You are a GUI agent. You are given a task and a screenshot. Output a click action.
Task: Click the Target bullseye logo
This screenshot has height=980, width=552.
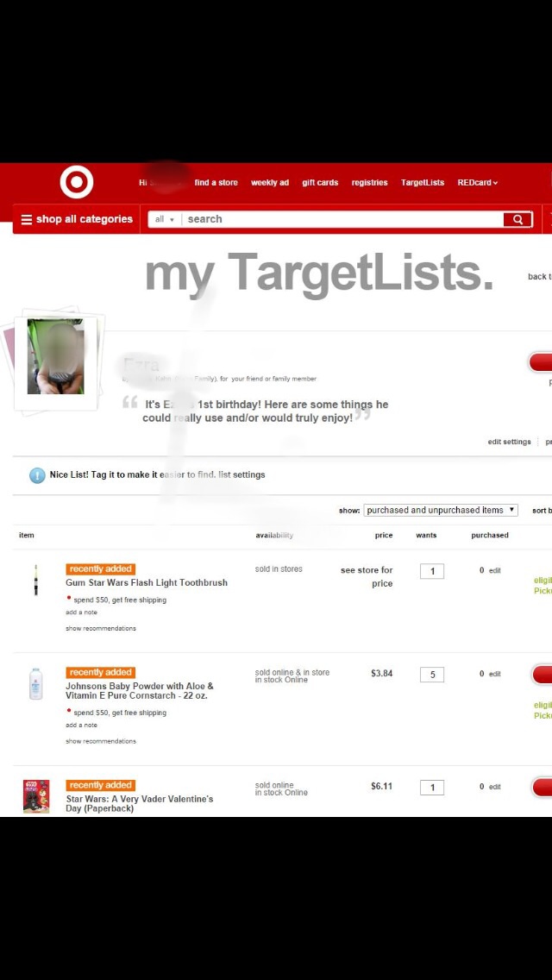tap(76, 182)
